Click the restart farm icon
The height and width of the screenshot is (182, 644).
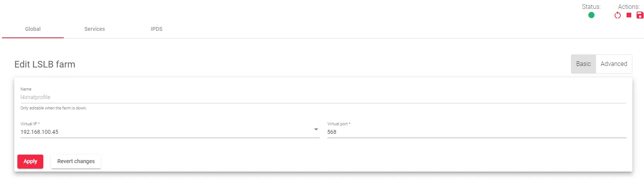pyautogui.click(x=618, y=15)
